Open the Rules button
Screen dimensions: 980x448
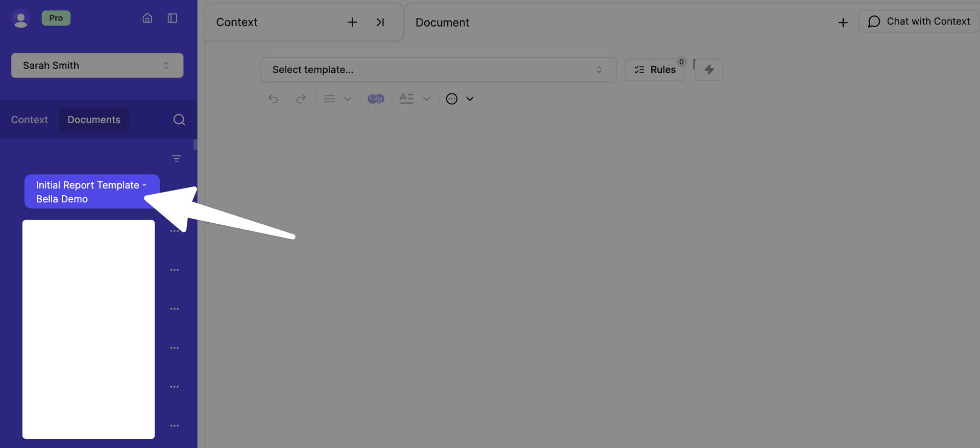tap(655, 69)
